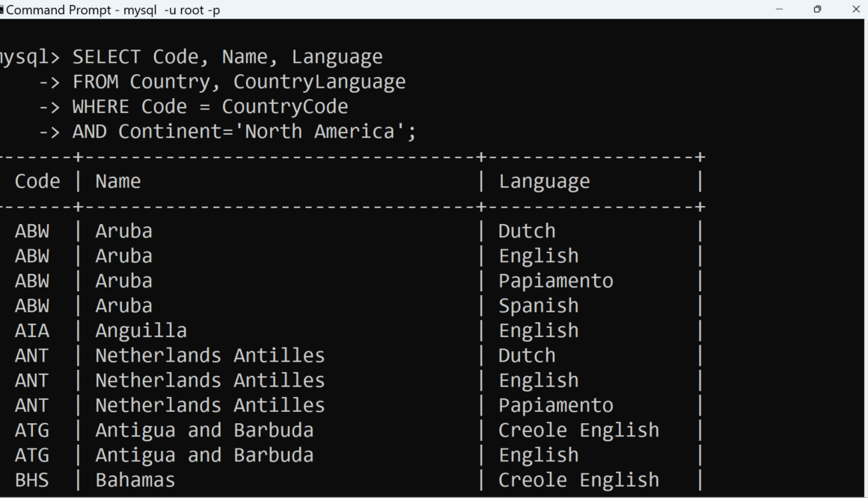Screen dimensions: 868x498
Task: Click Creole English in the Bahamas row
Action: (x=578, y=480)
